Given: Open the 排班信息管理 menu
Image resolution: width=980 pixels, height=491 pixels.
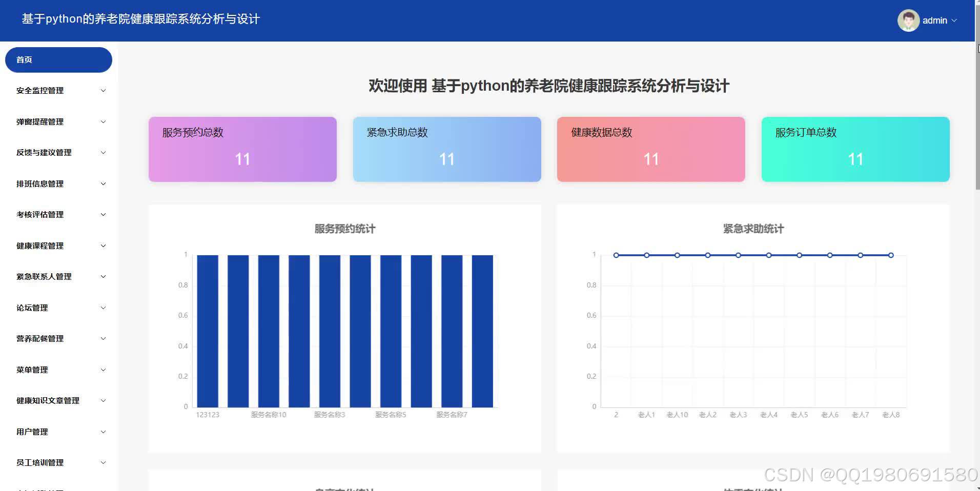Looking at the screenshot, I should (x=58, y=184).
